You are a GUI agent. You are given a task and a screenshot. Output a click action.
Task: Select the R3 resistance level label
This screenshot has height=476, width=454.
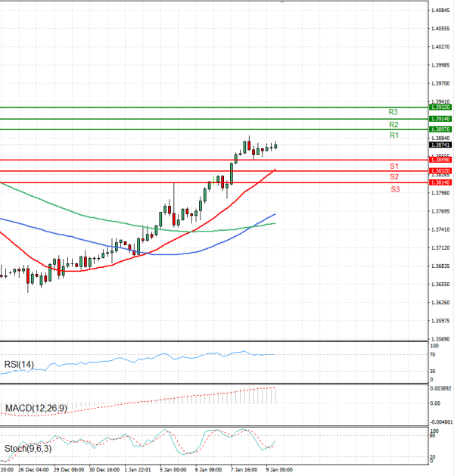[x=393, y=111]
